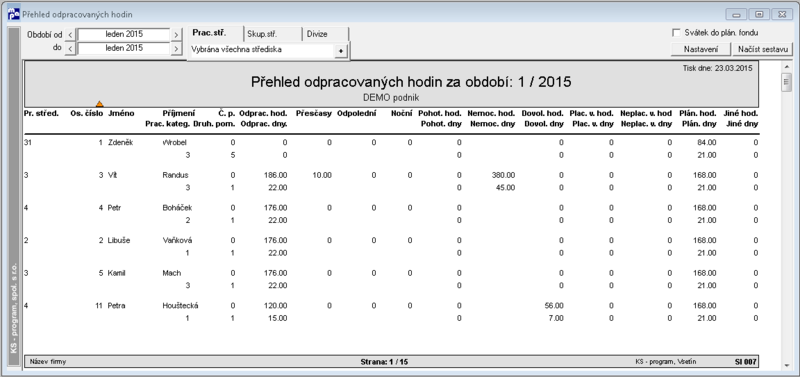This screenshot has height=377, width=800.
Task: Select the surname Mach
Action: pyautogui.click(x=171, y=273)
